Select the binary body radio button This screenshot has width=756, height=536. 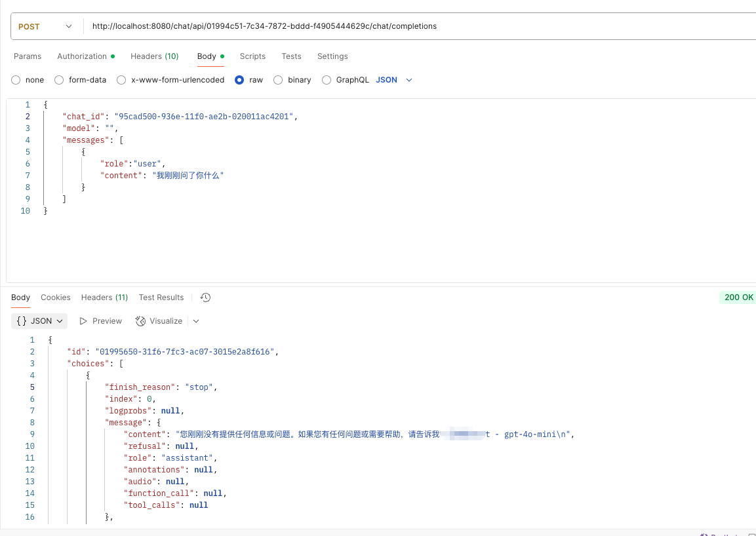coord(278,80)
